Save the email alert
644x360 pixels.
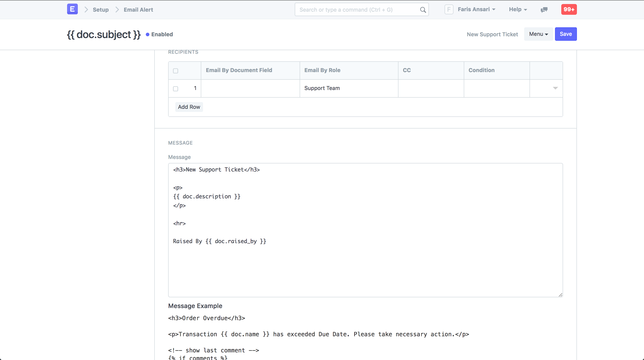point(566,34)
